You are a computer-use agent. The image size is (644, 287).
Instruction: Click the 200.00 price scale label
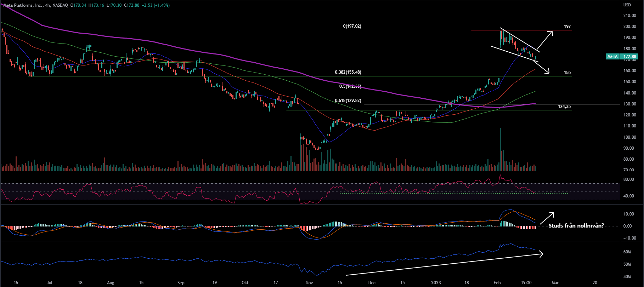629,27
